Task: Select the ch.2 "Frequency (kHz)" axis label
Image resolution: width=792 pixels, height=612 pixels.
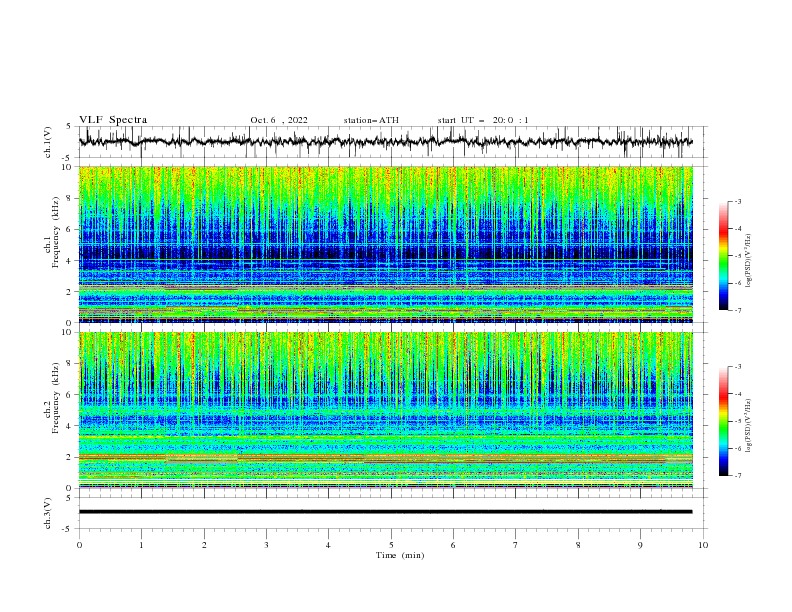Action: tap(55, 398)
